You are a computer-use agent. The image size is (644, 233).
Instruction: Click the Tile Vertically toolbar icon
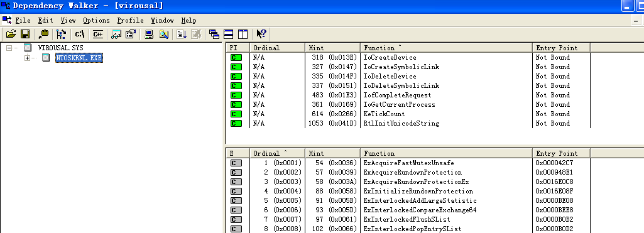click(x=243, y=34)
